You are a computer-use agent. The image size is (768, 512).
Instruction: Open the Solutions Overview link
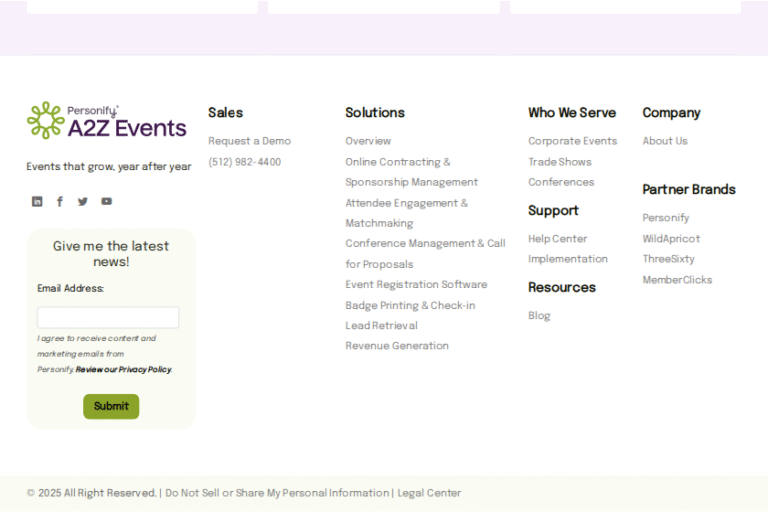(368, 141)
